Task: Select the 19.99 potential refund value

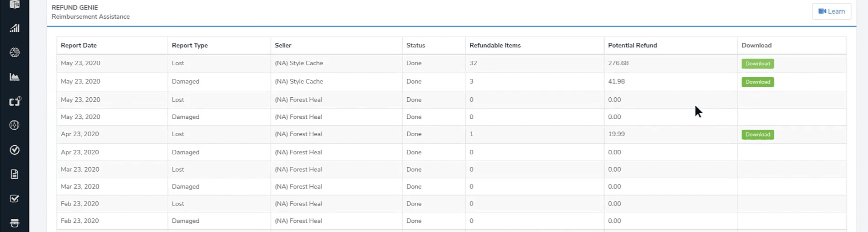Action: [616, 134]
